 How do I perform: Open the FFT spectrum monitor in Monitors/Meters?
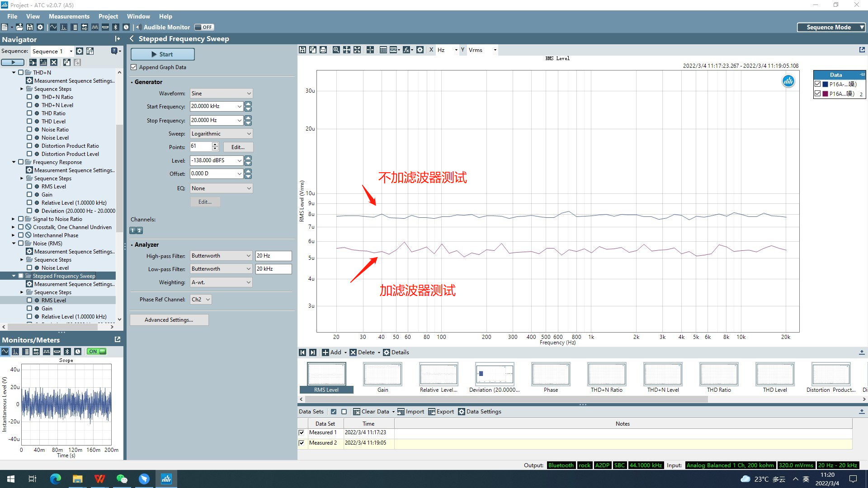click(x=15, y=352)
